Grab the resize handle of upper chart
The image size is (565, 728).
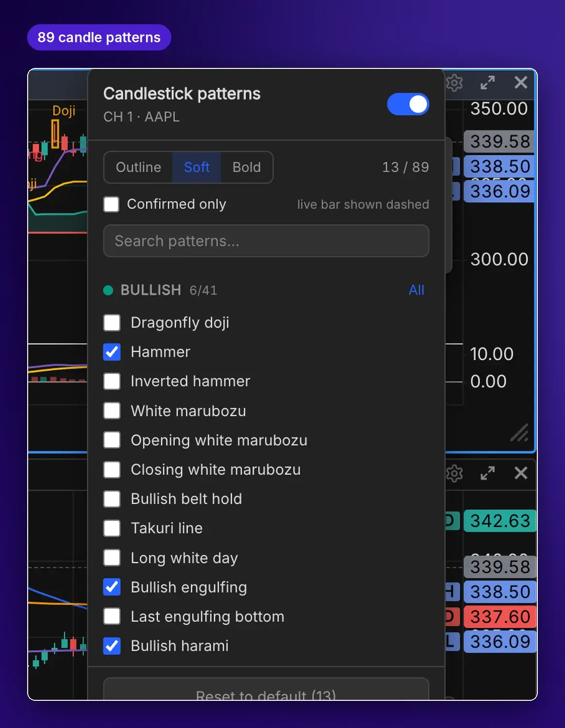[x=519, y=432]
